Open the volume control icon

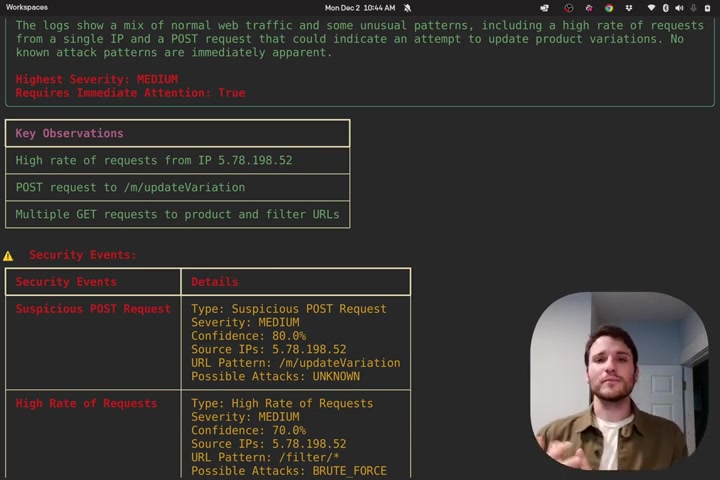pyautogui.click(x=680, y=8)
